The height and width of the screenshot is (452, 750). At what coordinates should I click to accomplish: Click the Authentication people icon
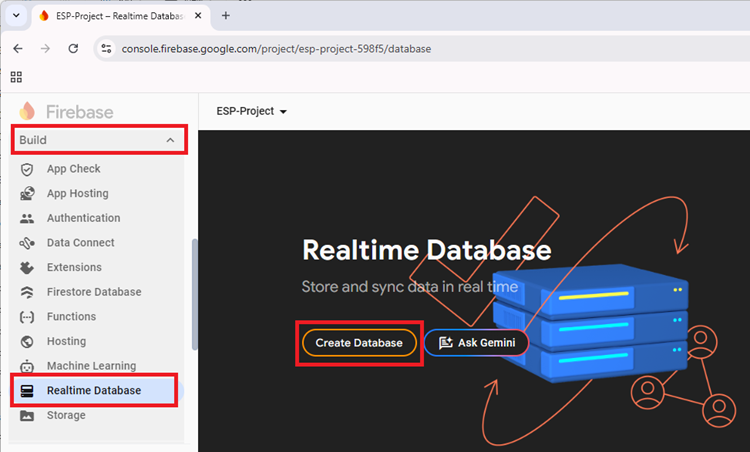point(27,219)
